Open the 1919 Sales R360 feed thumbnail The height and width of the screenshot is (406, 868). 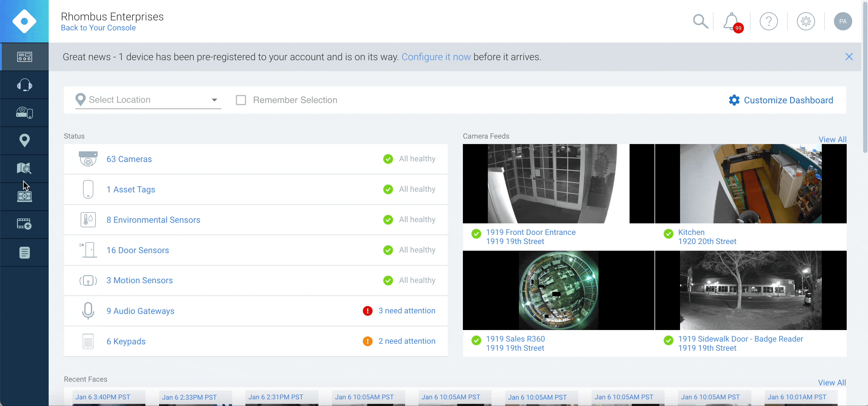pyautogui.click(x=558, y=290)
